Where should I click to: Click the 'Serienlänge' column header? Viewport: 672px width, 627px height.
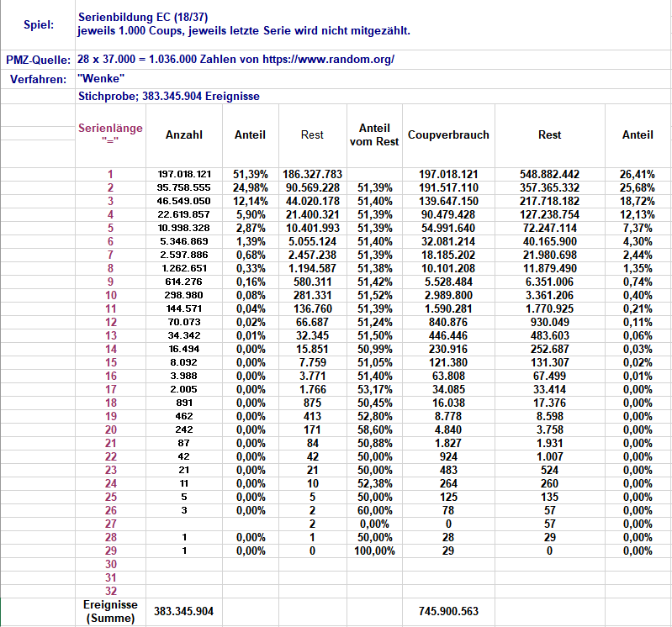click(x=110, y=134)
